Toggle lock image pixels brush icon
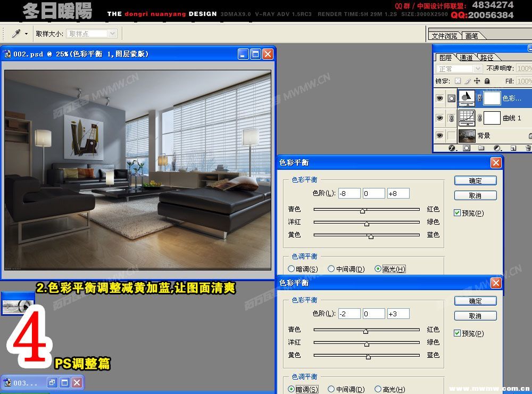This screenshot has width=532, height=394. [x=468, y=81]
